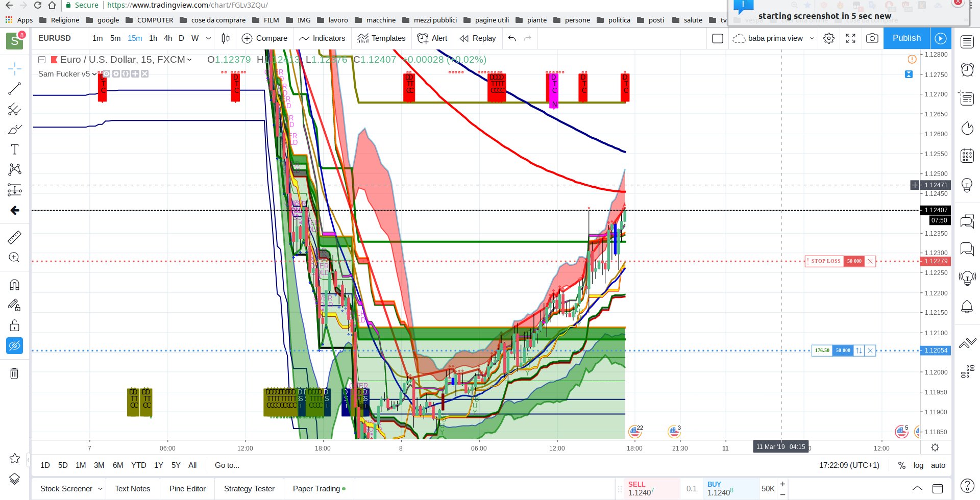The height and width of the screenshot is (500, 980).
Task: Toggle fullscreen mode
Action: pos(851,38)
